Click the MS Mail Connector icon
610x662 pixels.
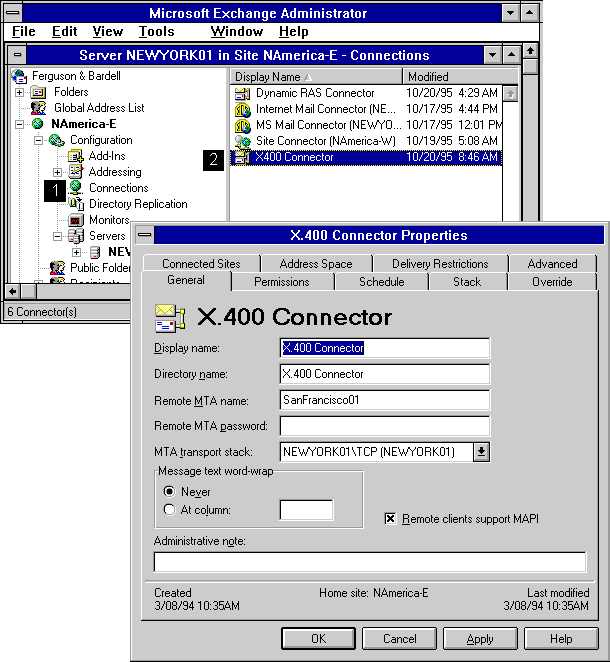tap(243, 125)
